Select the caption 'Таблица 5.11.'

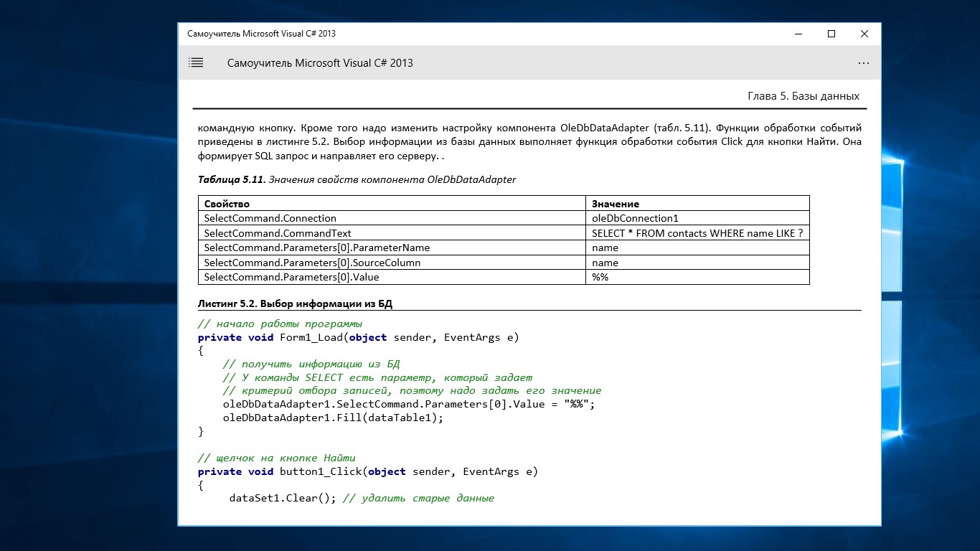pos(232,179)
